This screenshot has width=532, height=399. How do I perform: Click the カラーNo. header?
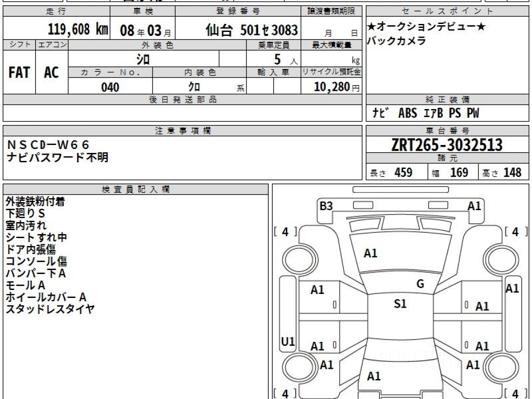(110, 73)
